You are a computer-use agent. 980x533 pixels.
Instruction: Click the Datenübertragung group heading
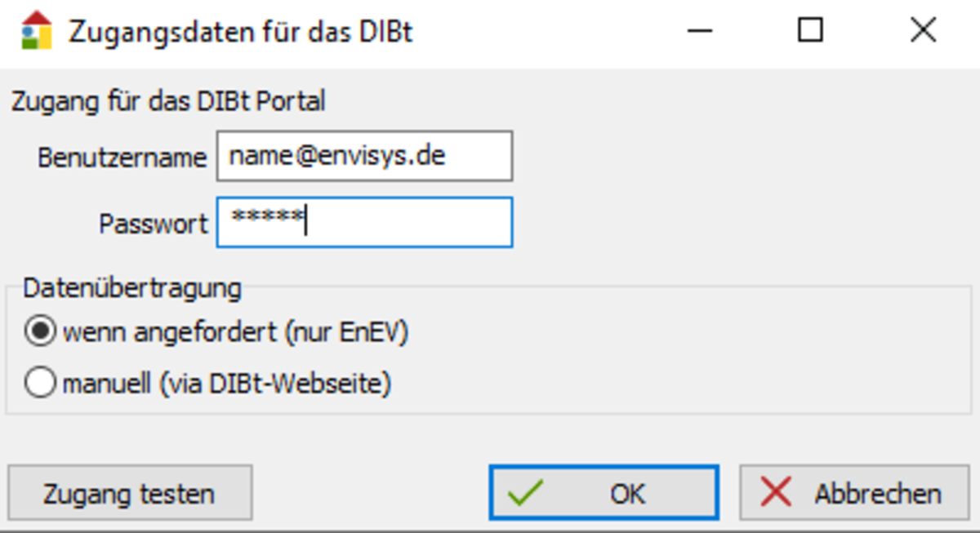click(132, 288)
